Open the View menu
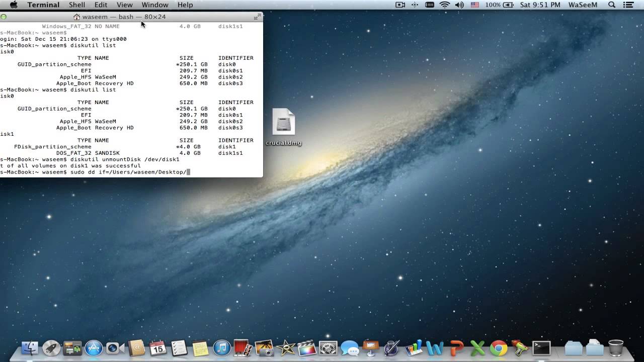 point(125,5)
